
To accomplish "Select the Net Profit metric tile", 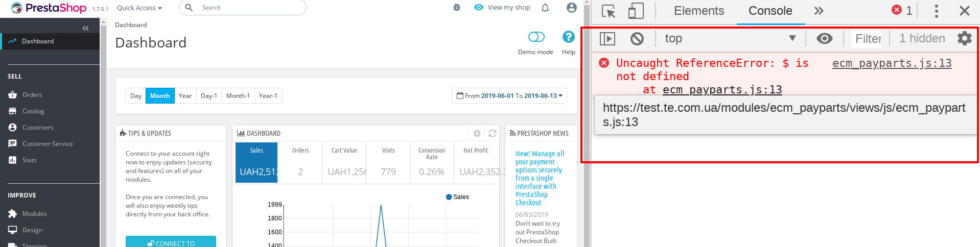I will [x=476, y=162].
